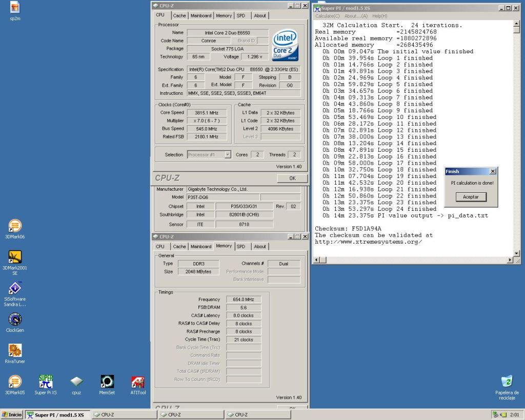Click Super PI vertical scrollbar down arrow
525x420 pixels.
[516, 253]
